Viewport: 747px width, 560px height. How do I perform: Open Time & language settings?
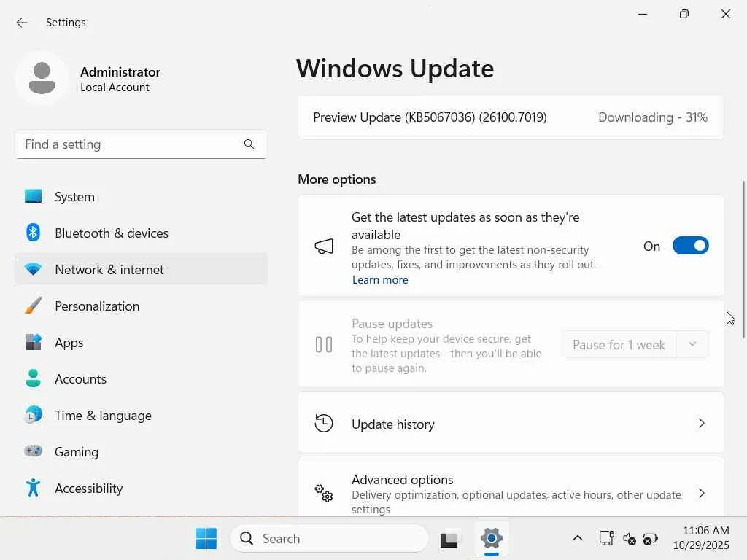pos(141,415)
